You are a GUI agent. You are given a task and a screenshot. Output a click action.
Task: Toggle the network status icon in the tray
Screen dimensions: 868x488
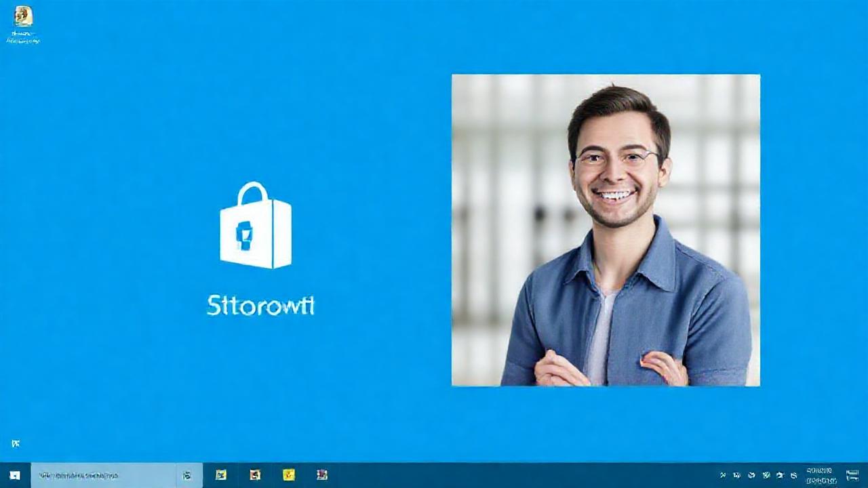tap(780, 475)
